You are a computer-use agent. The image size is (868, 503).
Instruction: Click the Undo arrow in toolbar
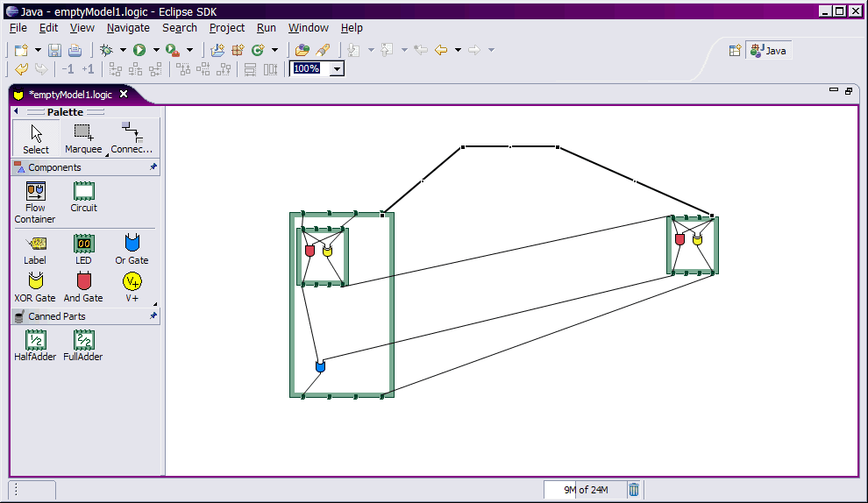(22, 68)
